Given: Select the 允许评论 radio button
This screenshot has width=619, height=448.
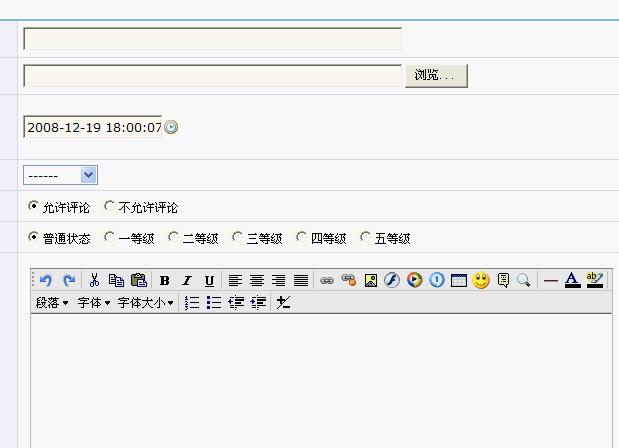Looking at the screenshot, I should (x=34, y=206).
